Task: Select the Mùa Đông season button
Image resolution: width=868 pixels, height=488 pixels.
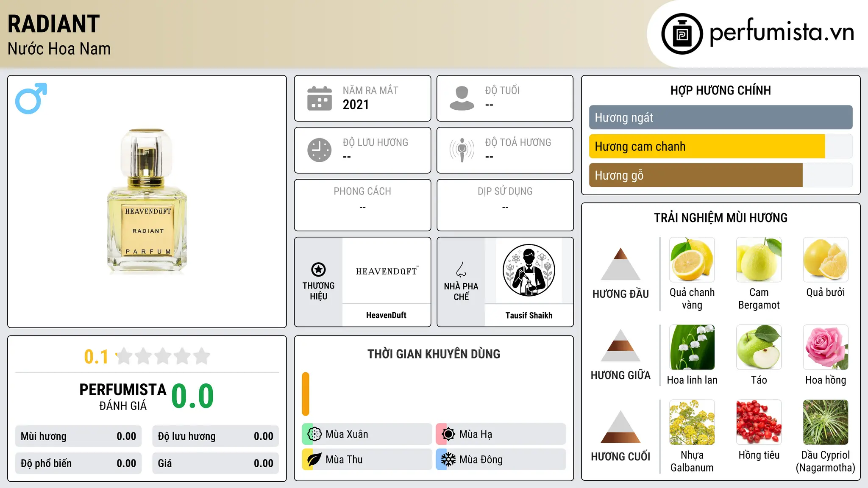Action: point(501,460)
